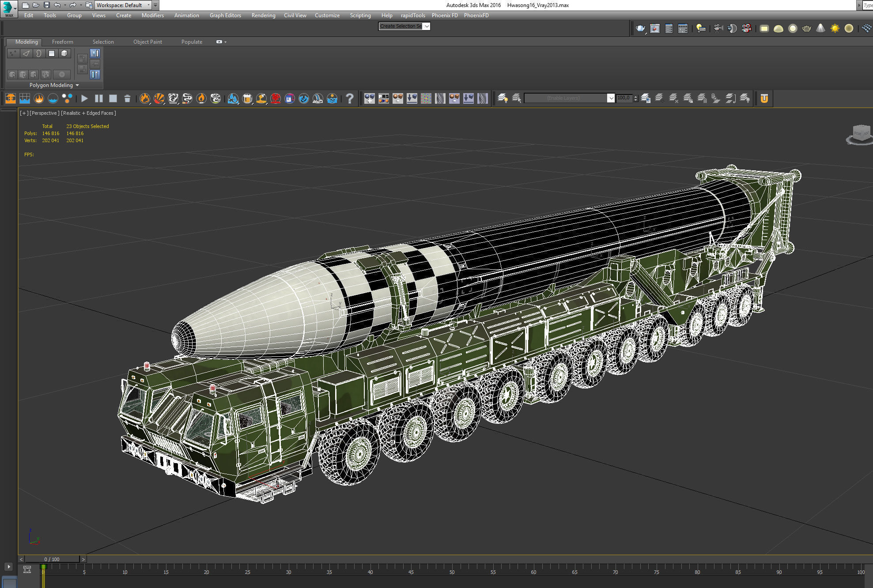Pause the Phoenix FD simulation
This screenshot has height=588, width=873.
99,98
